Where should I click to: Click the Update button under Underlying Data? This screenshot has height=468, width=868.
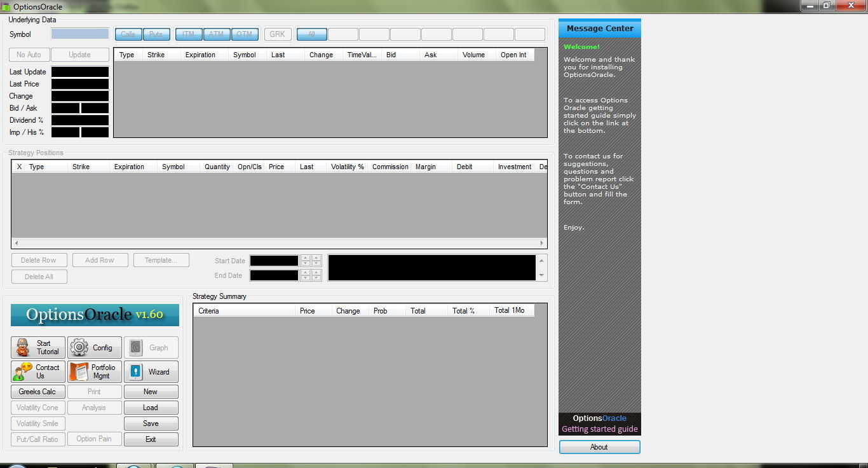click(x=79, y=55)
